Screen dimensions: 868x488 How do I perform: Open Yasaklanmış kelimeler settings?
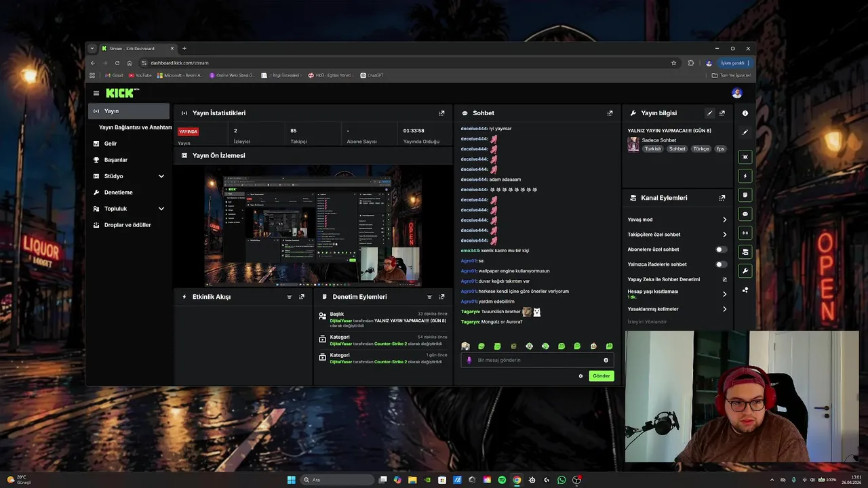(677, 309)
